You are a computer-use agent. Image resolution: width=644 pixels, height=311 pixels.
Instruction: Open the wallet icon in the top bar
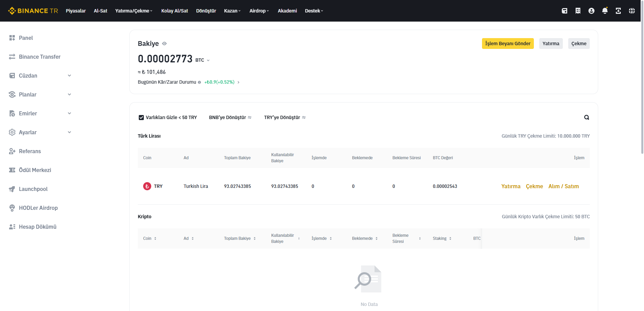click(565, 11)
